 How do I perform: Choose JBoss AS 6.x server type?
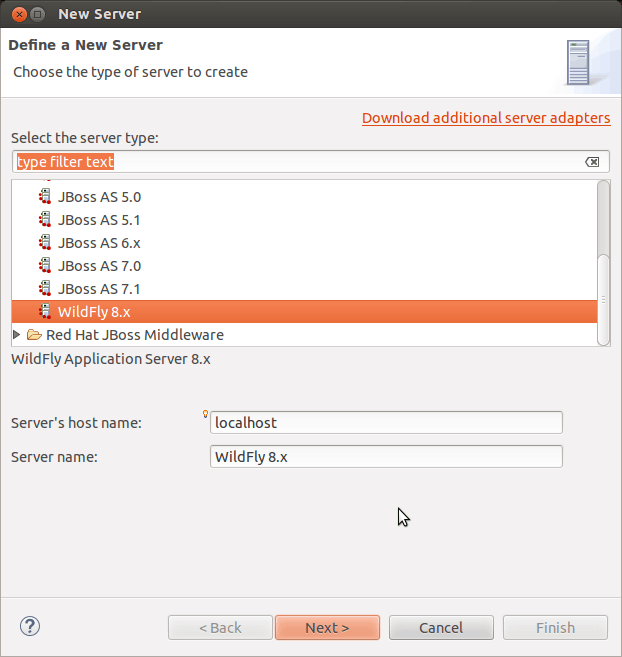click(304, 243)
